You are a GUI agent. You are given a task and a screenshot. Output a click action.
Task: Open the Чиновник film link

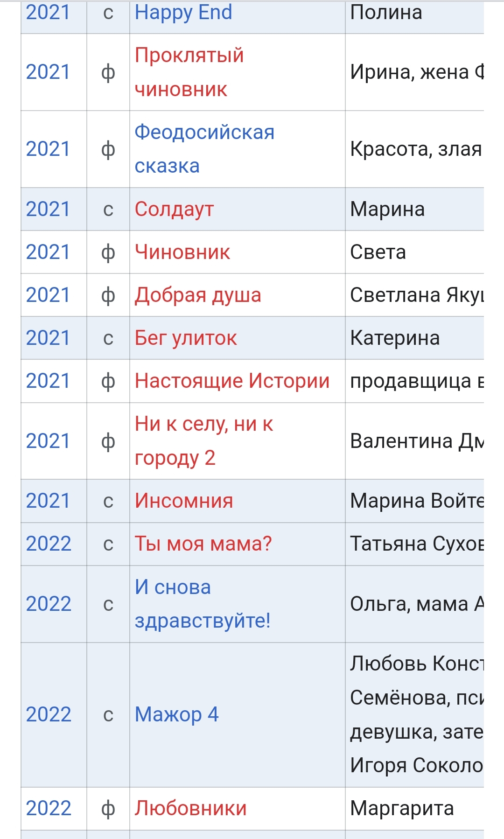point(182,252)
